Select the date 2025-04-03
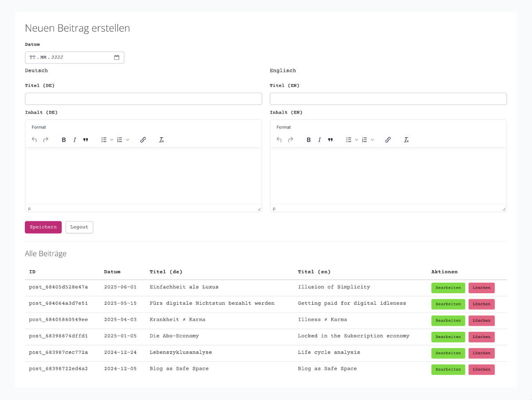532x400 pixels. tap(120, 319)
